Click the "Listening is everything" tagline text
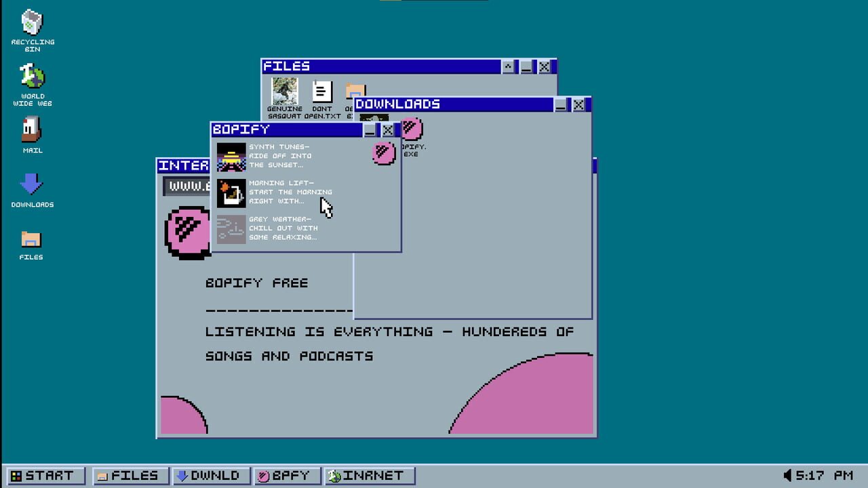 coord(389,344)
